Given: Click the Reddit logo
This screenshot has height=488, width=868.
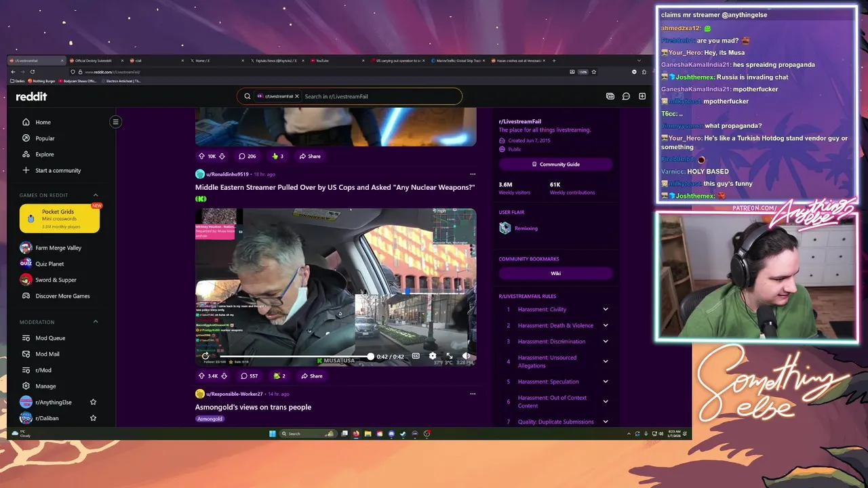Looking at the screenshot, I should (31, 96).
